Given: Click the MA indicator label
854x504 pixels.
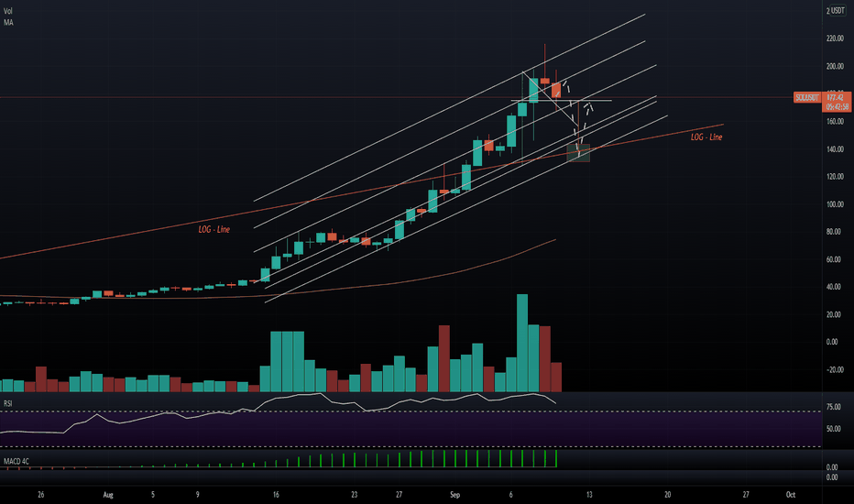Looking at the screenshot, I should pos(8,22).
